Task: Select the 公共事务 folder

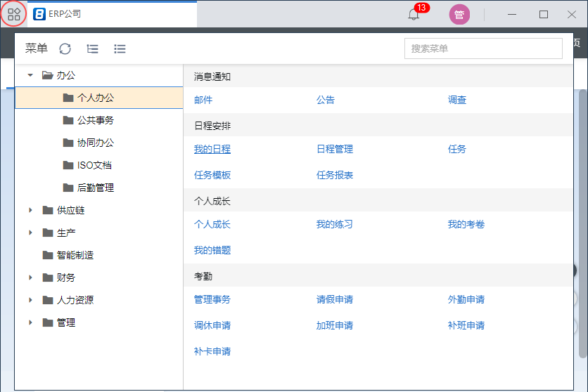Action: coord(95,120)
